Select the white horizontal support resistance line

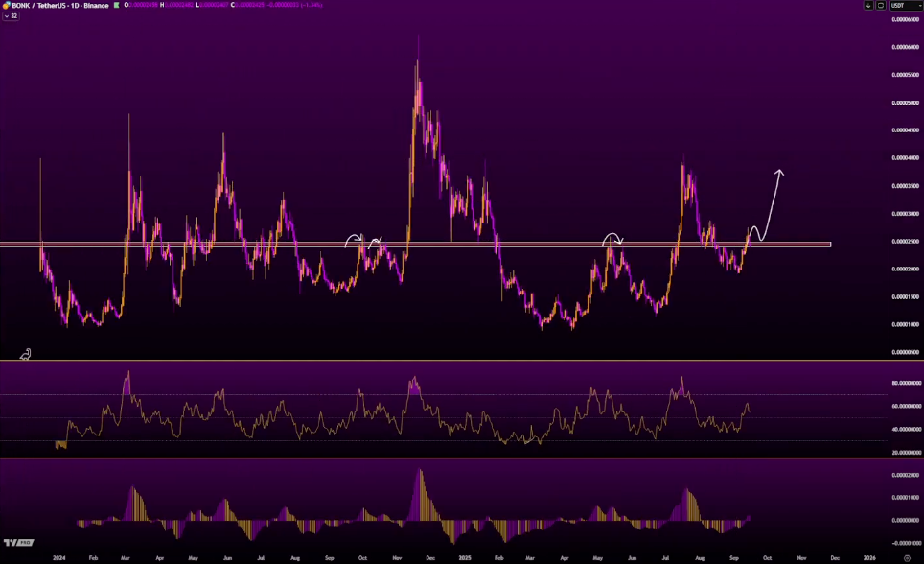(x=575, y=244)
